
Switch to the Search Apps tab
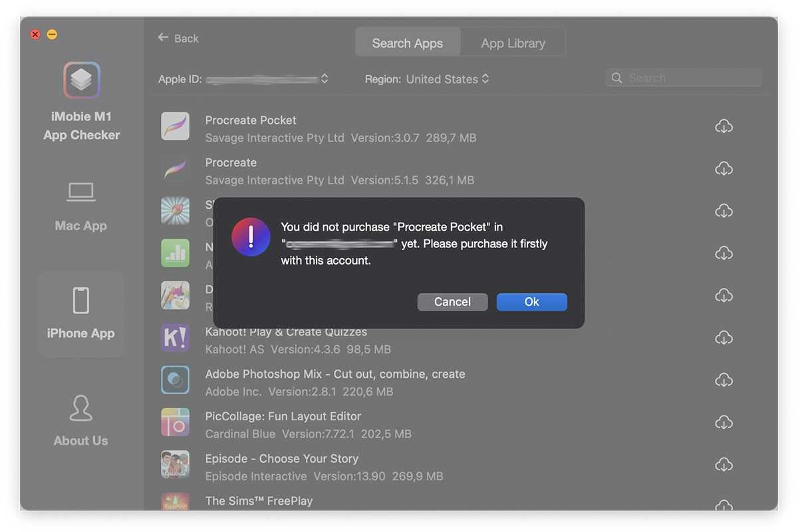[408, 43]
